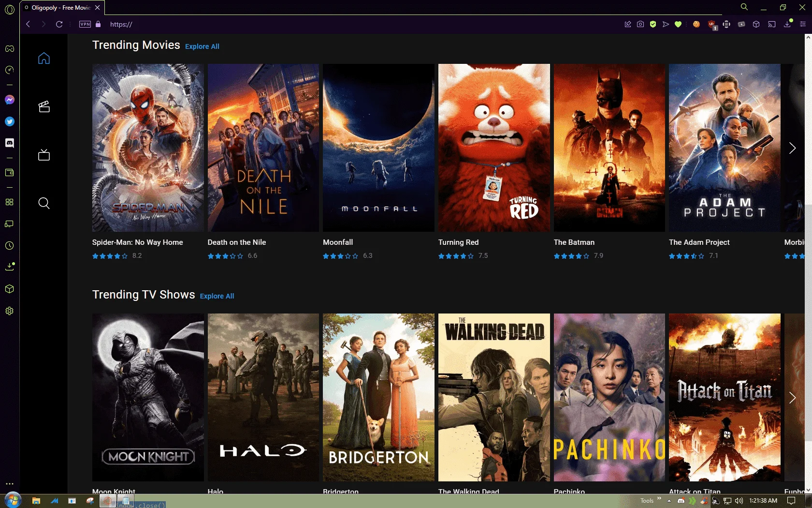The image size is (812, 508).
Task: Click the tab search magnifier in title bar
Action: coord(744,7)
